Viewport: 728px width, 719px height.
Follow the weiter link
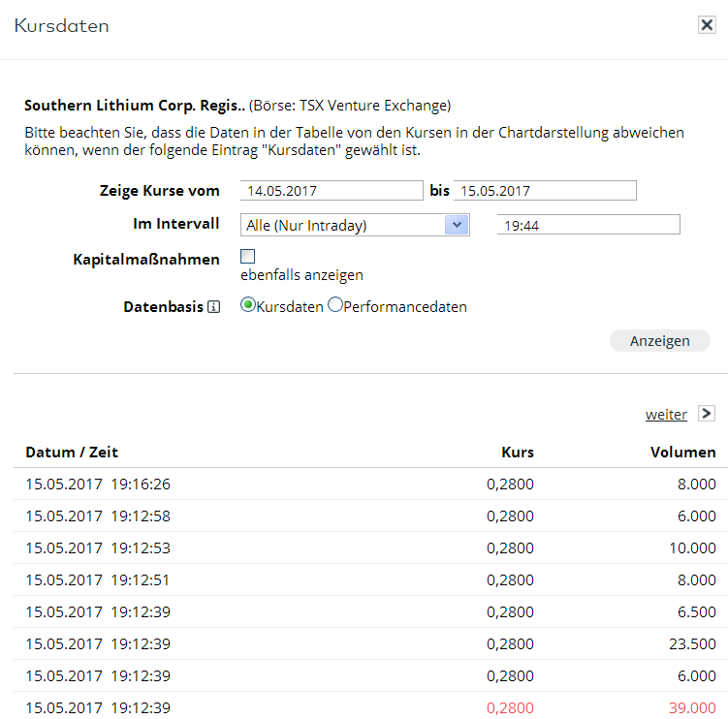666,415
